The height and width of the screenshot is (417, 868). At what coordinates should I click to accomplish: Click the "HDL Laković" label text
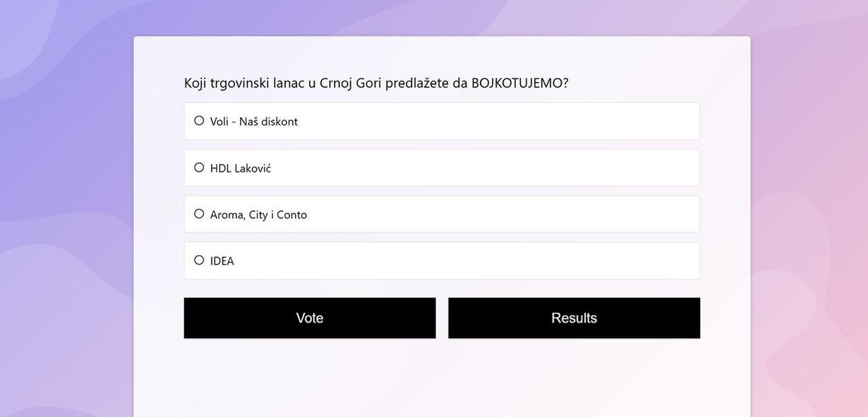240,168
